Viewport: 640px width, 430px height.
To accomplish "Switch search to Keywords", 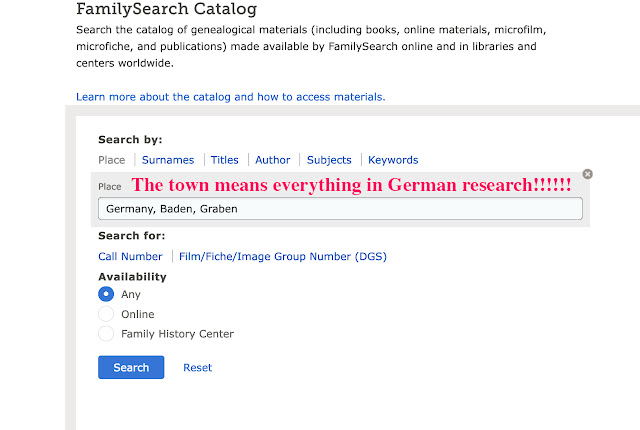I will (x=393, y=160).
